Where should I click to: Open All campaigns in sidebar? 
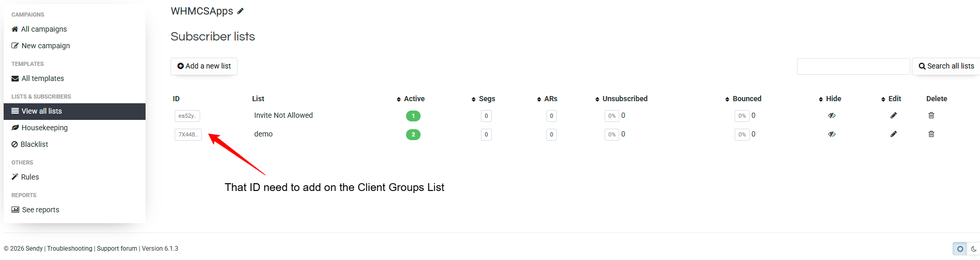44,29
